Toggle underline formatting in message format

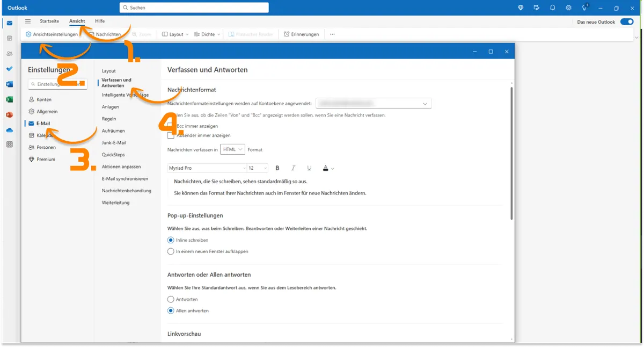pyautogui.click(x=309, y=168)
